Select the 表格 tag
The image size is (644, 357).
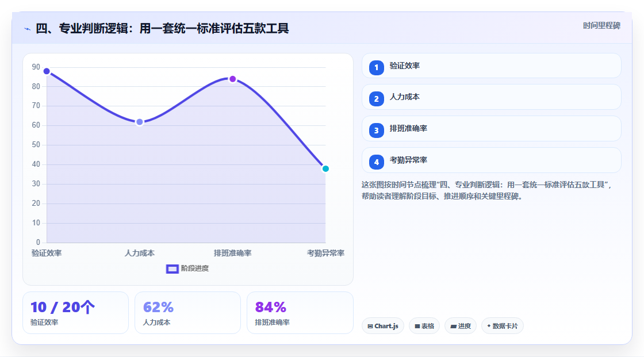point(424,326)
